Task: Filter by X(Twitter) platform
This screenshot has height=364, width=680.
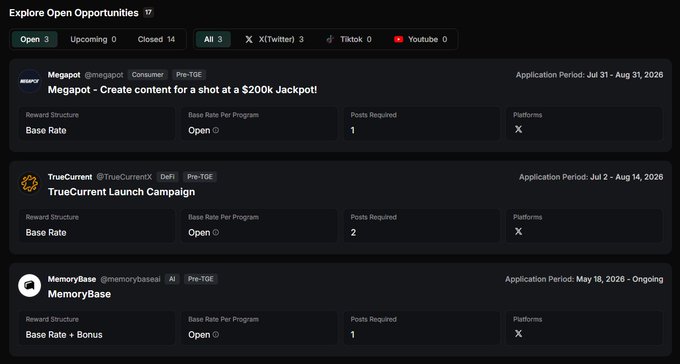Action: pos(275,39)
